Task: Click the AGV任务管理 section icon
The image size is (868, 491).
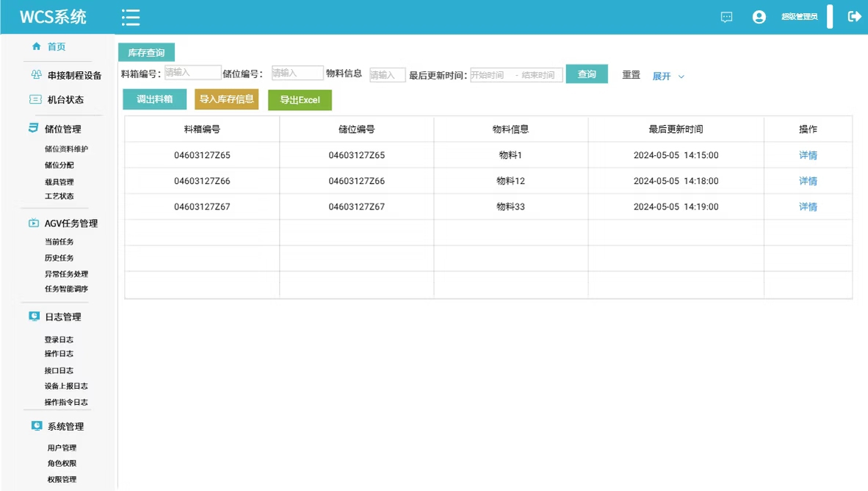Action: pos(34,223)
